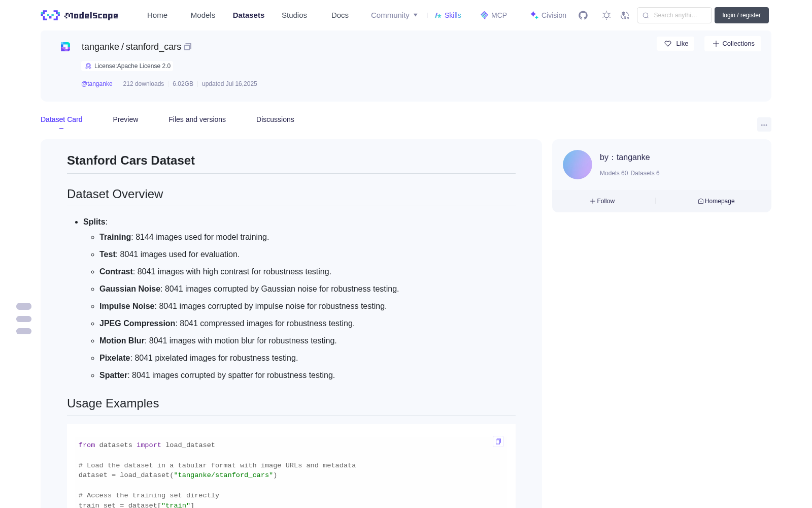Screen dimensions: 812x508
Task: Click the MCP link
Action: (x=499, y=15)
